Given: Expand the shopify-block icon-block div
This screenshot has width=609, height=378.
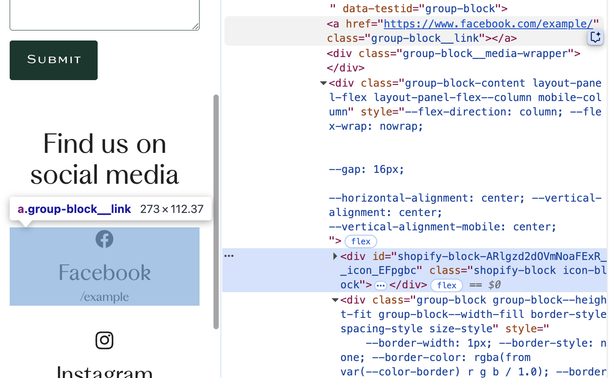Looking at the screenshot, I should [335, 256].
